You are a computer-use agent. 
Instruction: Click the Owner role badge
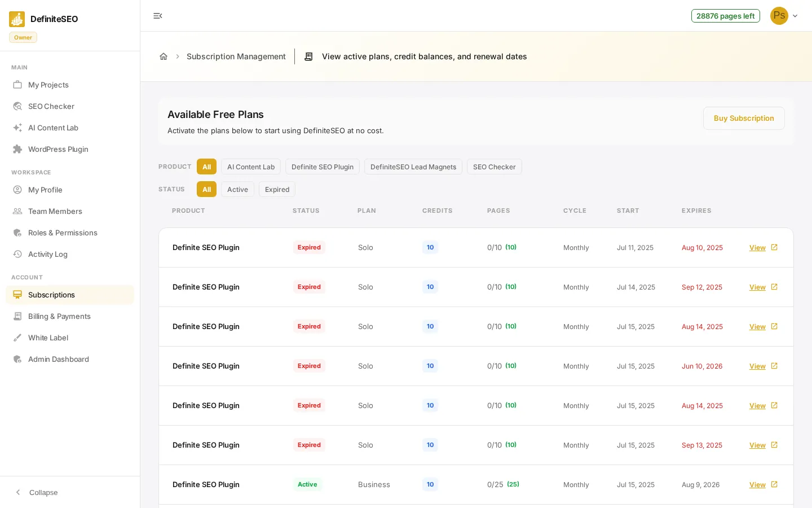click(x=23, y=37)
